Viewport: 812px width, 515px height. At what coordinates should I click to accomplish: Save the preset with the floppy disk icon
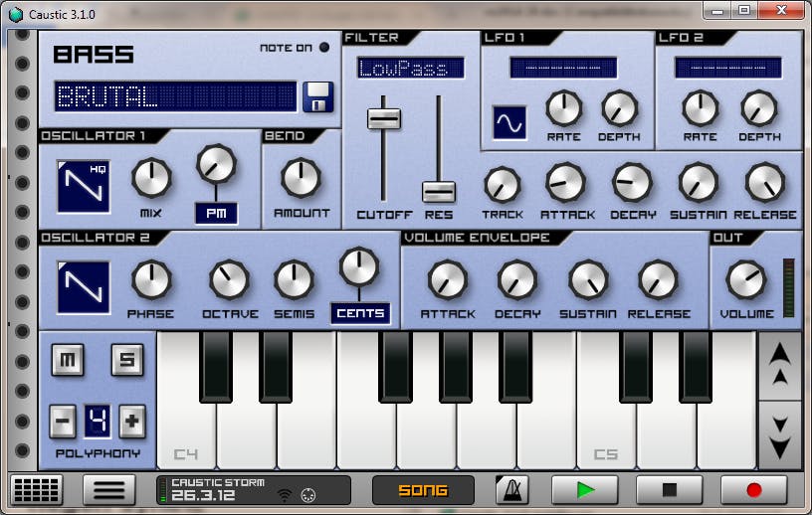317,96
